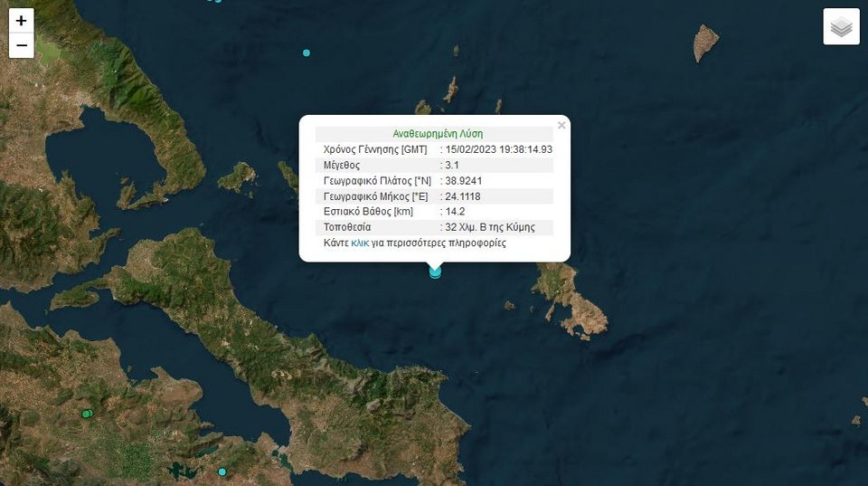Screen dimensions: 868x486
Task: Open the map layers selector
Action: 841,27
